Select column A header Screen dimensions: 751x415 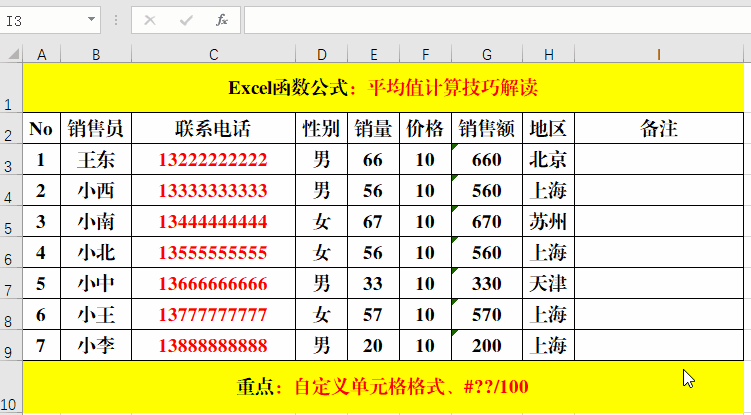42,54
